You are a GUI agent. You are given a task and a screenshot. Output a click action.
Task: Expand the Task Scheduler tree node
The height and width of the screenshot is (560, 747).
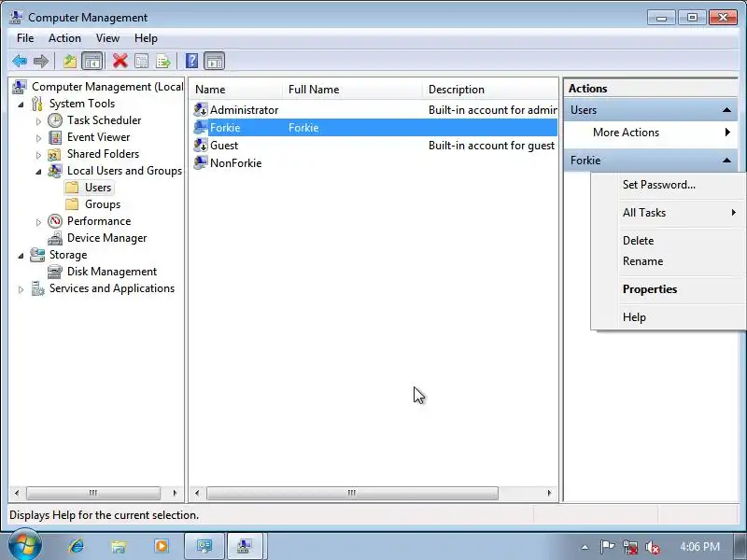[38, 121]
